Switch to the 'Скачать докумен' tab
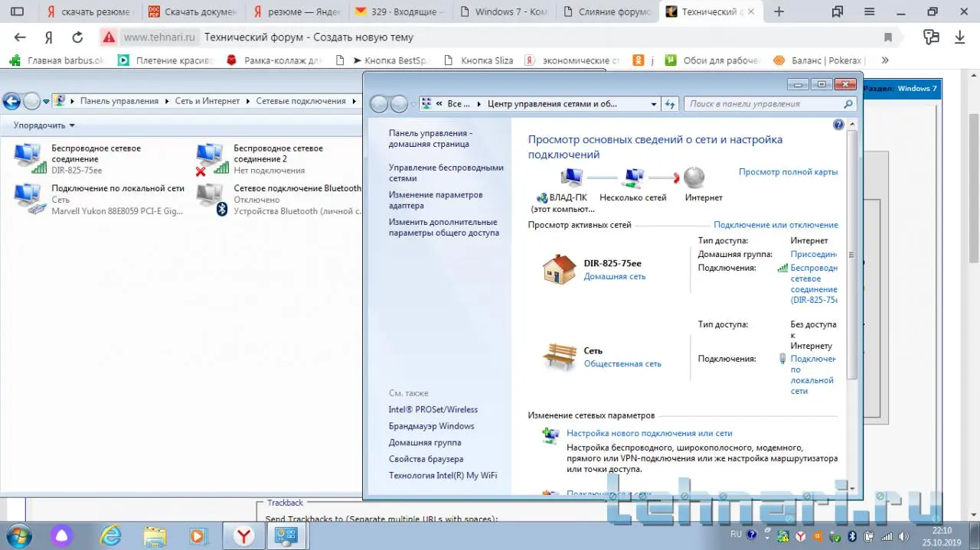 (193, 11)
